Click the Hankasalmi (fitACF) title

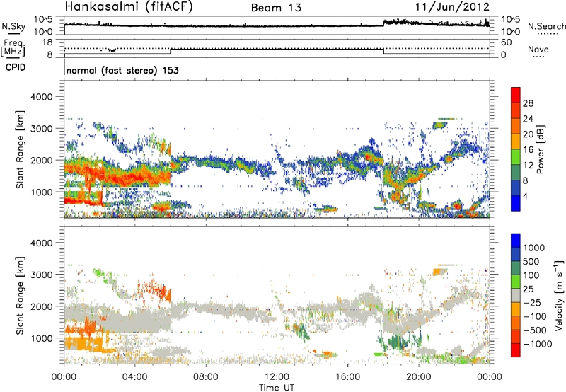tap(129, 7)
